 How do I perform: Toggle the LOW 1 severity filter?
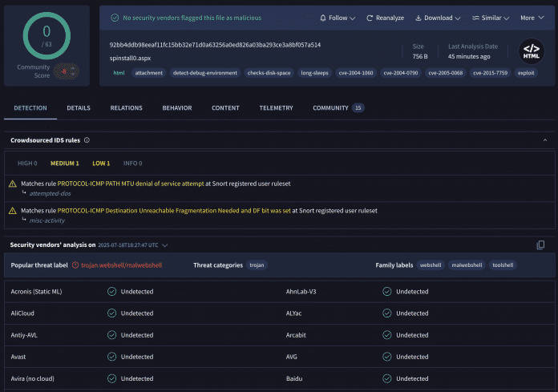pyautogui.click(x=101, y=163)
